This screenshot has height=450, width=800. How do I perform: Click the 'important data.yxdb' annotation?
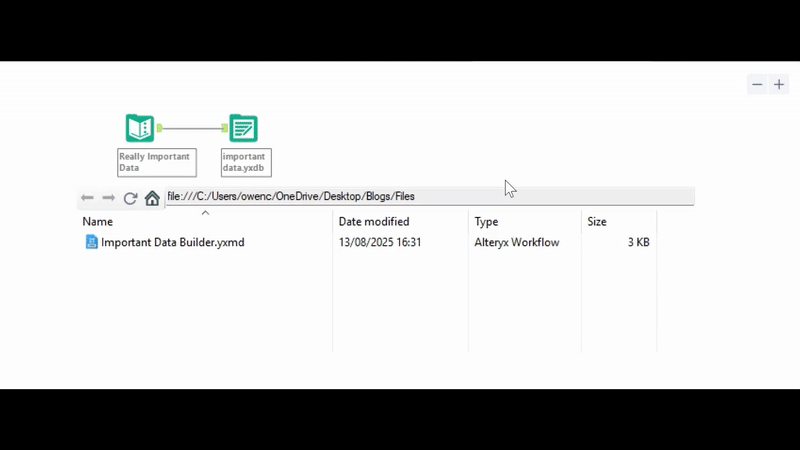[246, 162]
